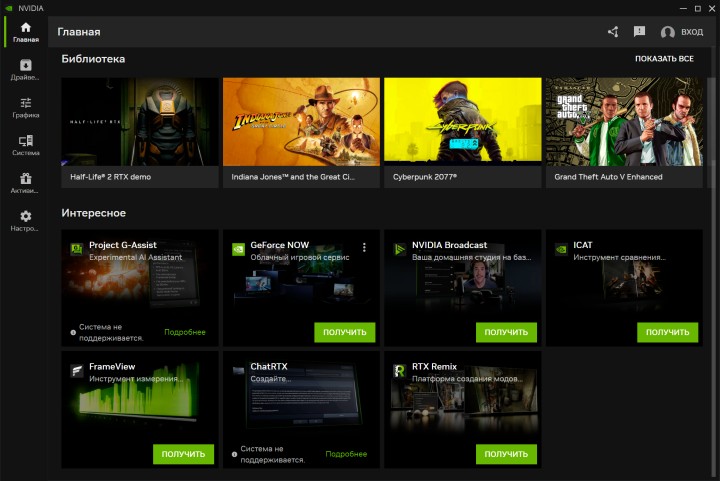The width and height of the screenshot is (720, 481).
Task: Click the info icon on G-Assist card
Action: [x=73, y=333]
